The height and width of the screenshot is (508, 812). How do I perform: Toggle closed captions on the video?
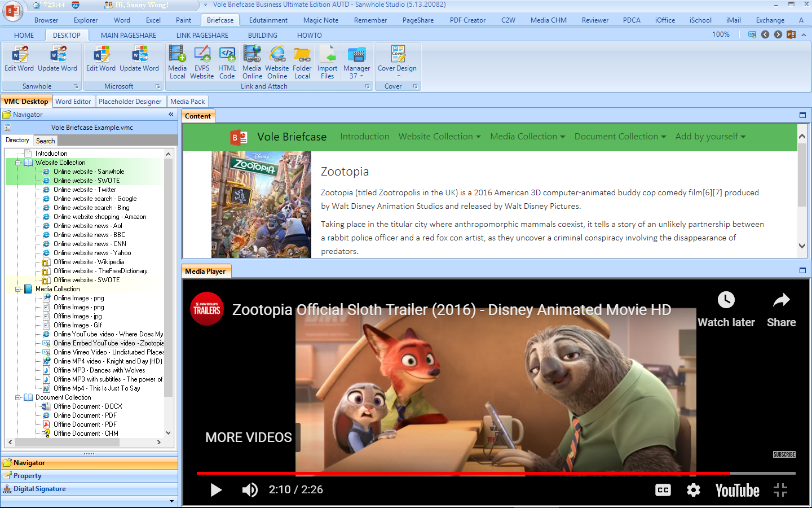pos(663,490)
